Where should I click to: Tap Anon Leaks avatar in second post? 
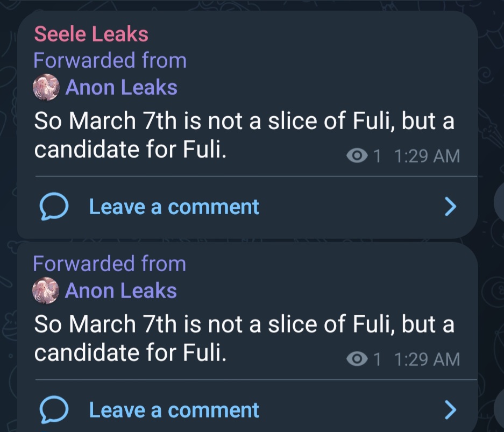click(x=46, y=291)
